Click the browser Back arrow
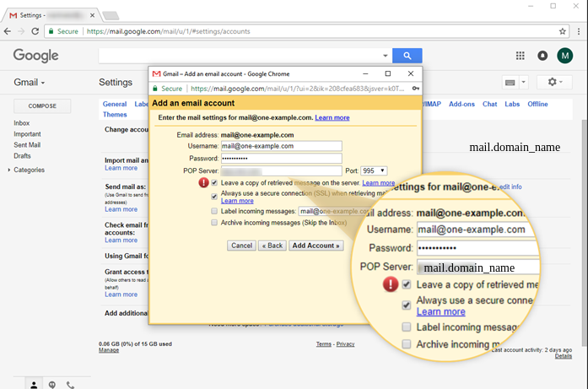This screenshot has height=389, width=588. pos(8,31)
